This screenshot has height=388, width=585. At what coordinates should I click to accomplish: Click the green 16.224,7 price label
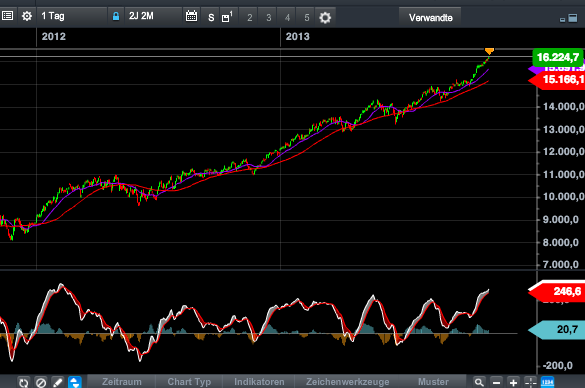point(558,57)
